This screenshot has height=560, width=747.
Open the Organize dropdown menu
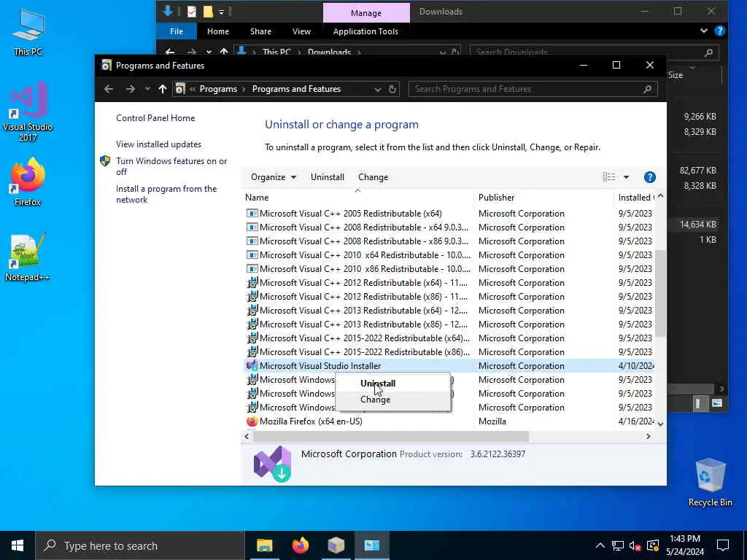(274, 177)
